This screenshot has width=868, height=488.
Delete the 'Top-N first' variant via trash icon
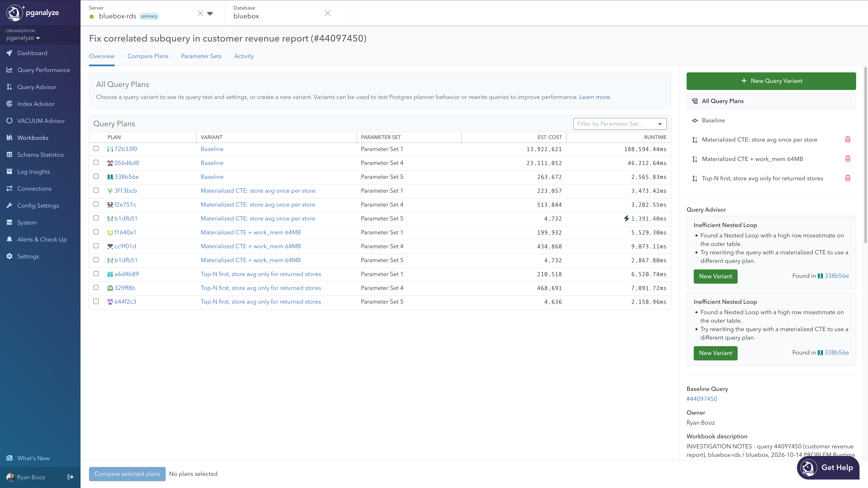(848, 178)
